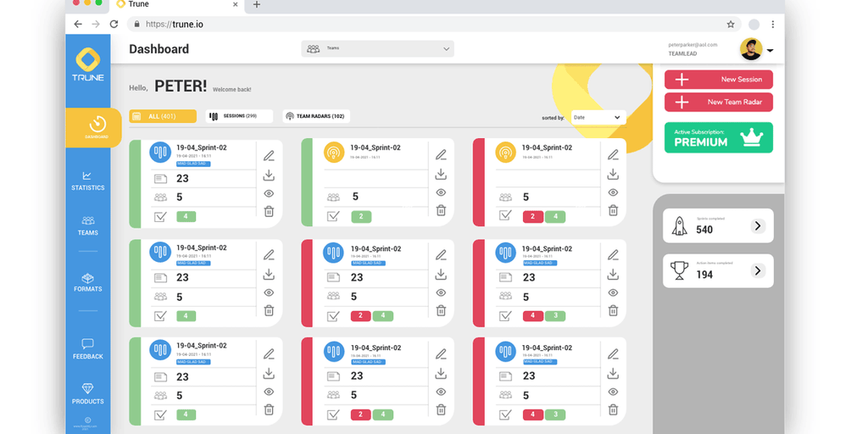Image resolution: width=868 pixels, height=434 pixels.
Task: Create a New Team Radar
Action: (x=719, y=102)
